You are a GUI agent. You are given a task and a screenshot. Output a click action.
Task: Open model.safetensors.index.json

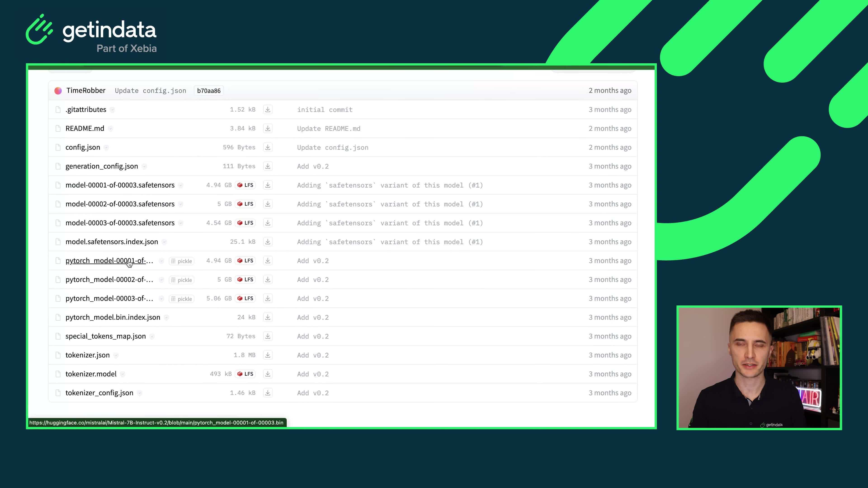tap(111, 242)
